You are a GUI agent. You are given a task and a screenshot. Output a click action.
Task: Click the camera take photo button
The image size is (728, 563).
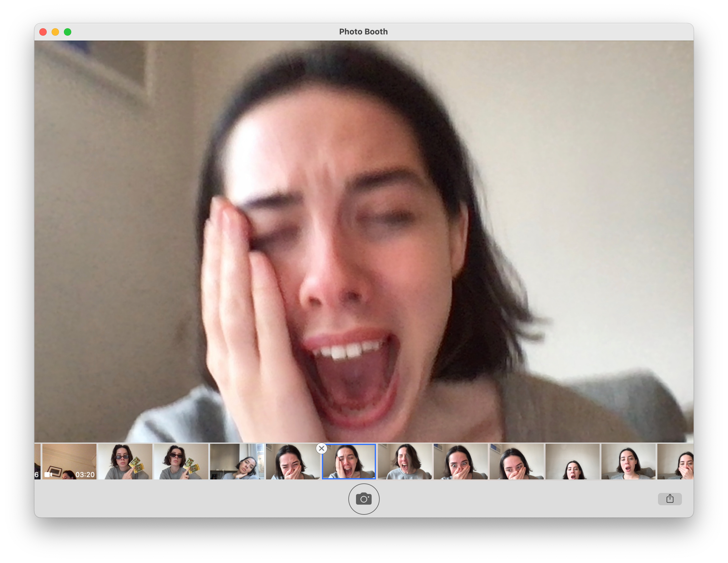(x=364, y=499)
